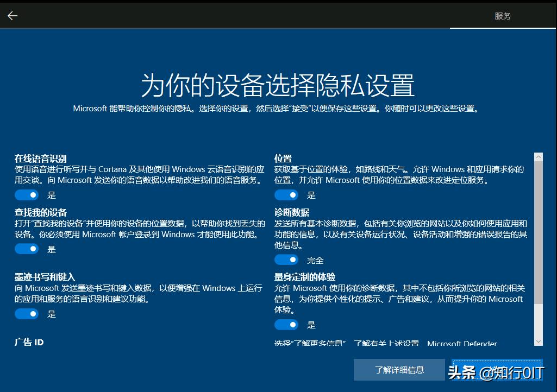Turn off the 查找我的设备 switch

[x=27, y=249]
